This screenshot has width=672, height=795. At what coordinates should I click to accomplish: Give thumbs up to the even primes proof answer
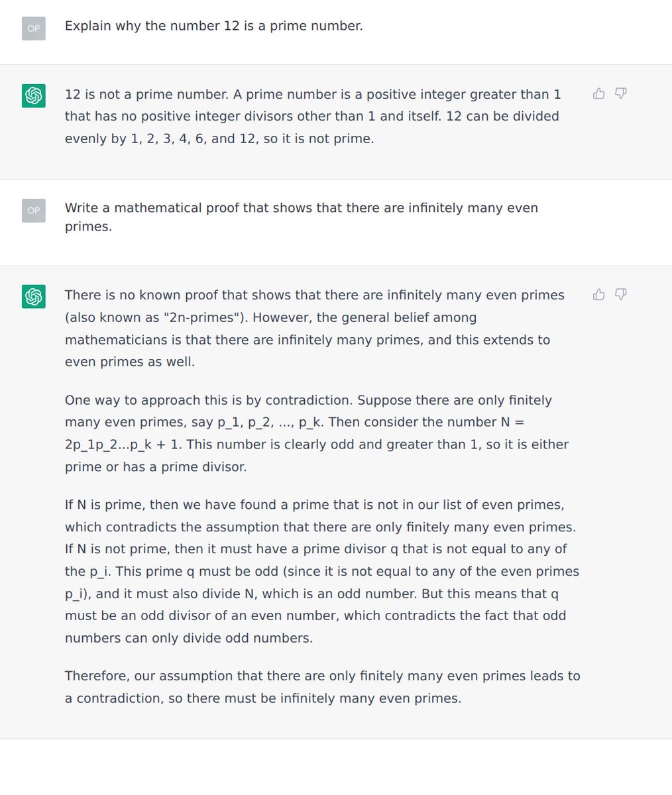pyautogui.click(x=599, y=294)
